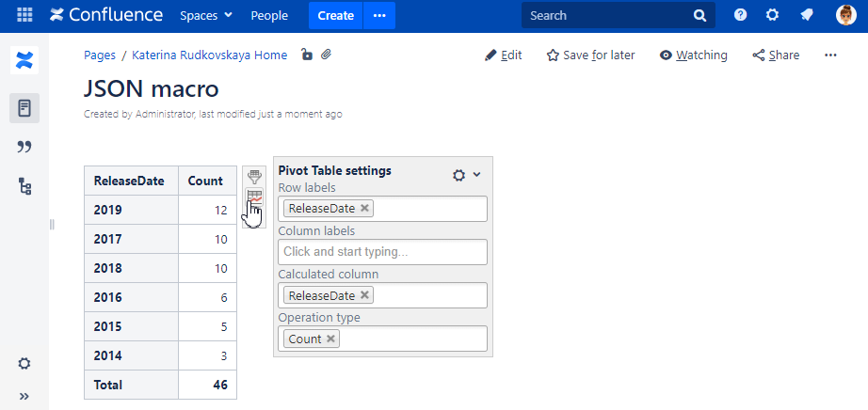The height and width of the screenshot is (410, 868).
Task: Open the administration gear in header
Action: (x=772, y=15)
